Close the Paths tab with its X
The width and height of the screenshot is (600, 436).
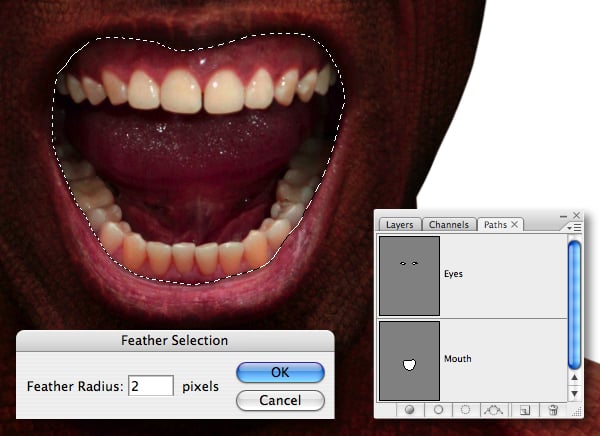pyautogui.click(x=515, y=224)
